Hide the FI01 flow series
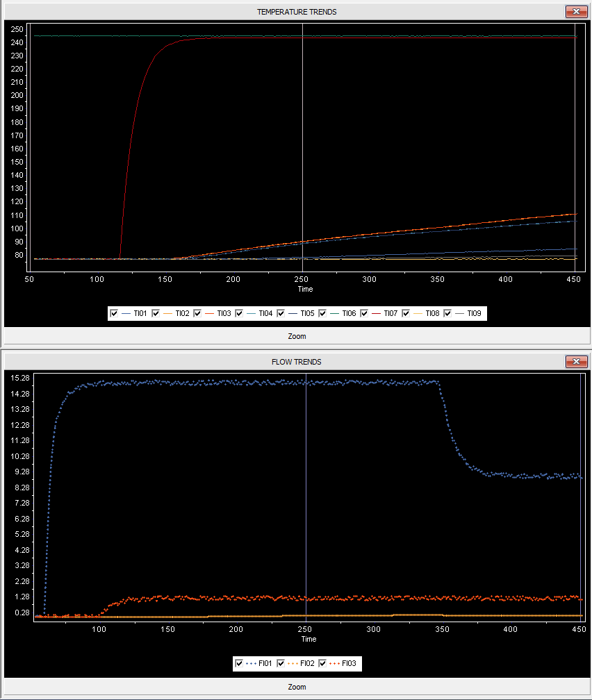This screenshot has height=700, width=592. pyautogui.click(x=239, y=664)
